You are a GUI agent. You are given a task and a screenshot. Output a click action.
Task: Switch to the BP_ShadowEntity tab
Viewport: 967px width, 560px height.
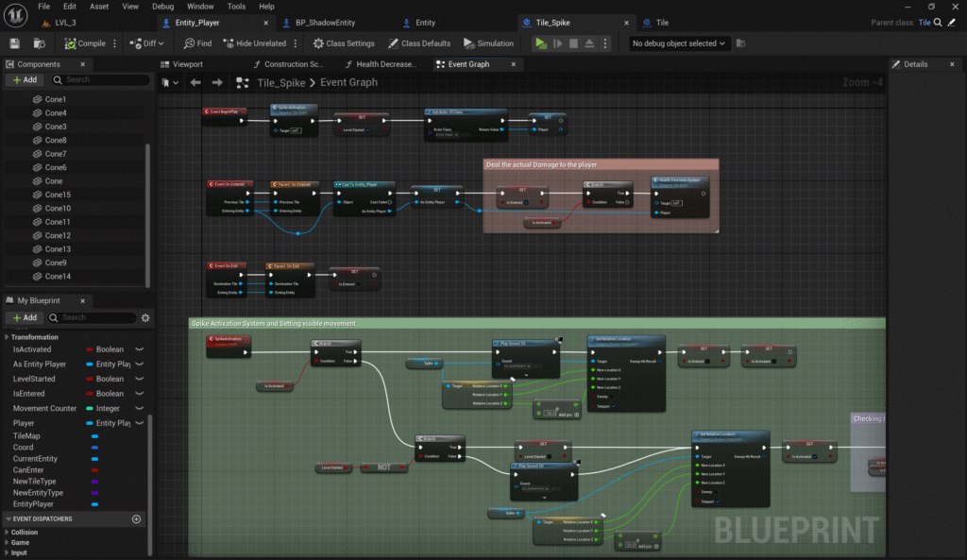(x=325, y=23)
